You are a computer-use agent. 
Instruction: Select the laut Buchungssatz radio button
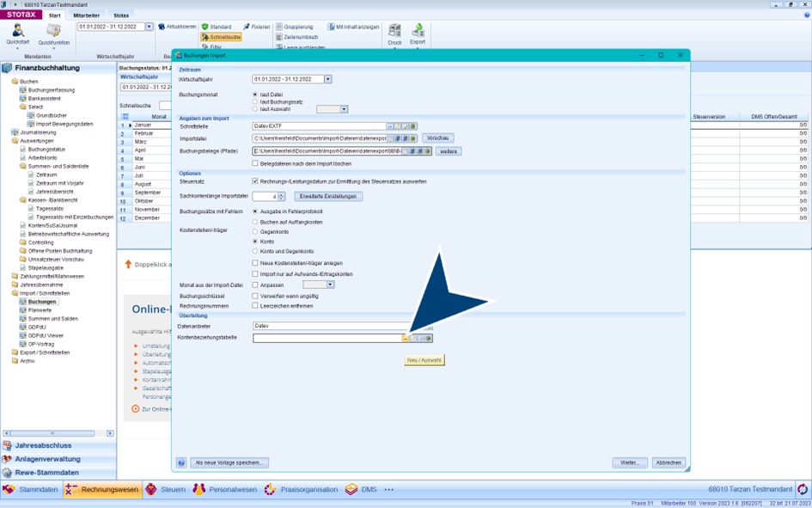255,102
